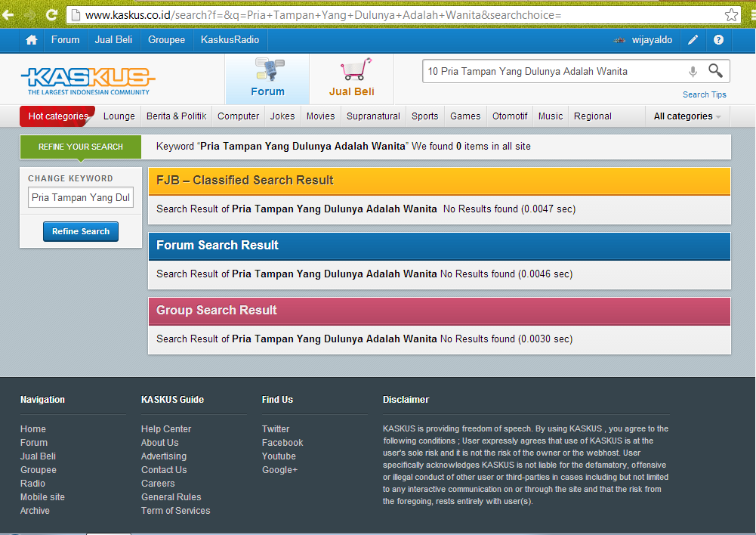Select the Hot categories tab
The image size is (756, 535).
58,116
